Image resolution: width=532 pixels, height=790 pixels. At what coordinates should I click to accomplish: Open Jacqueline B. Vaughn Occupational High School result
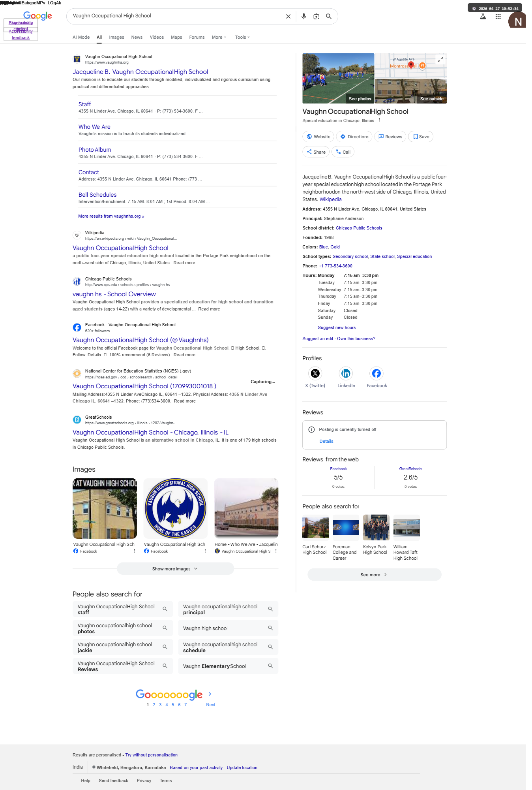pyautogui.click(x=140, y=72)
